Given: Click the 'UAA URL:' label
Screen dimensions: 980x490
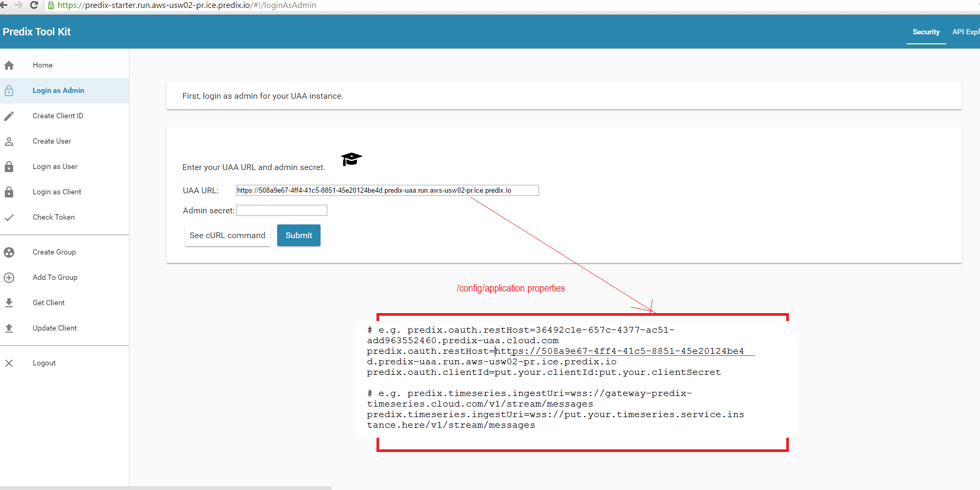Looking at the screenshot, I should [x=201, y=191].
